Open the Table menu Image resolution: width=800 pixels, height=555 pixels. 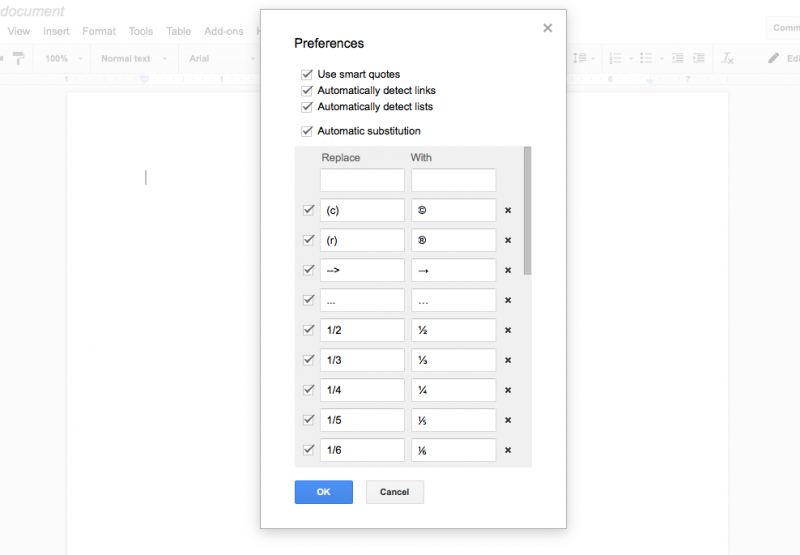point(179,31)
